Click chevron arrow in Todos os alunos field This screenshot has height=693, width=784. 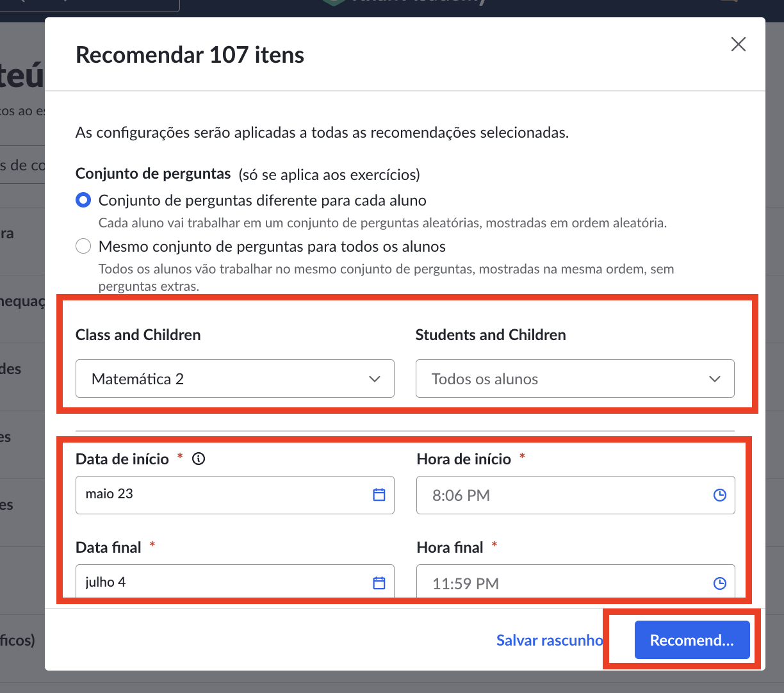pyautogui.click(x=715, y=379)
